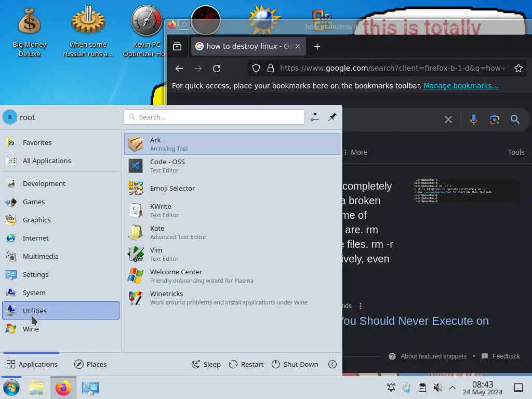Viewport: 532px width, 399px height.
Task: Launch Code - OSS text editor
Action: pyautogui.click(x=232, y=166)
